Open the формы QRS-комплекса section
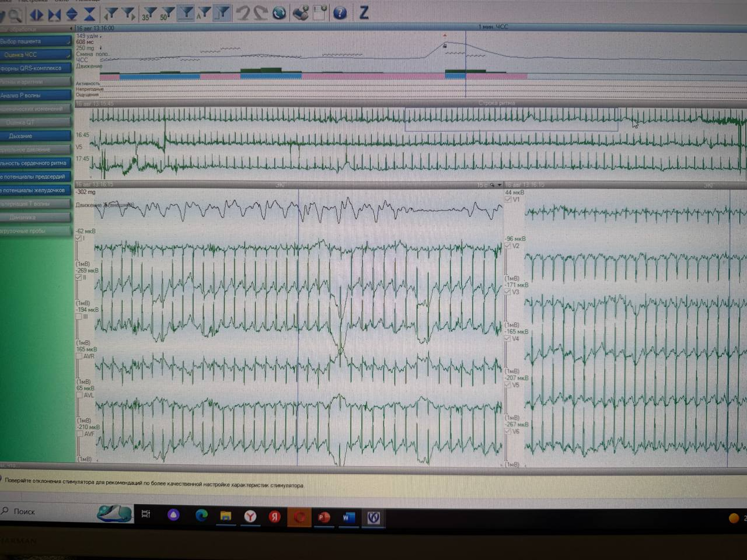 point(35,68)
